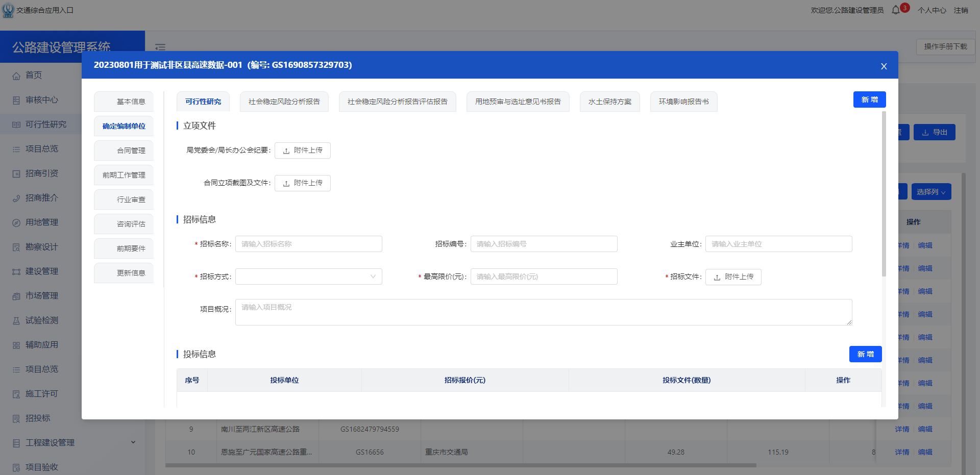Click the 项目概况 textarea

(544, 312)
